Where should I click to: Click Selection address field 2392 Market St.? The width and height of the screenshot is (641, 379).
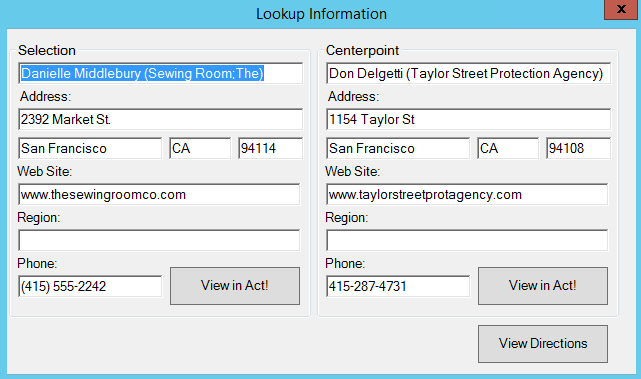point(160,119)
